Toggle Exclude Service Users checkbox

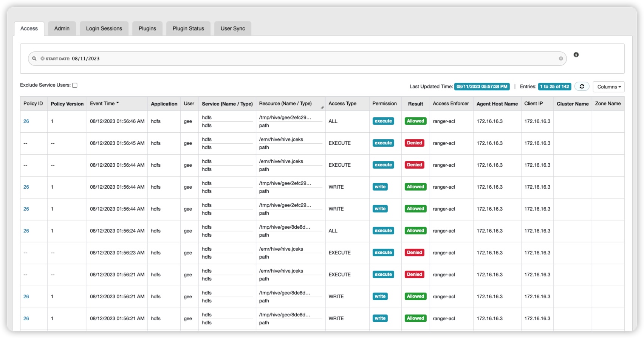click(75, 85)
